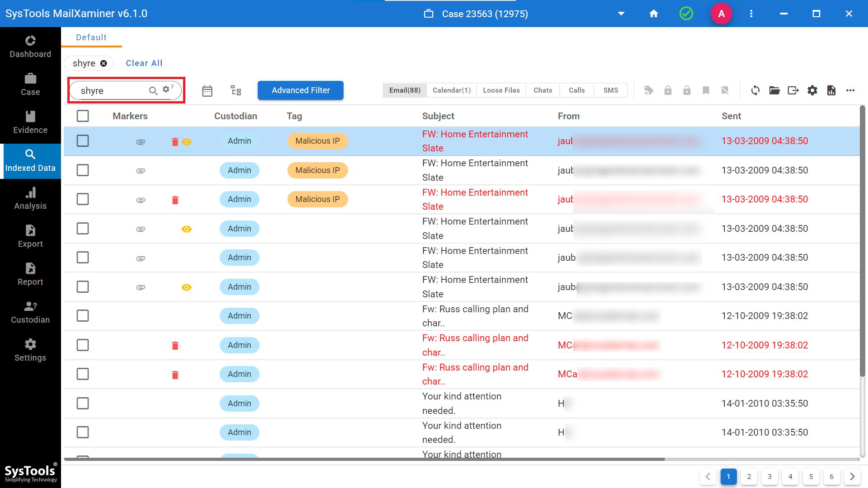Click the trash marker in the highlighted first row
The width and height of the screenshot is (868, 488).
pos(175,142)
